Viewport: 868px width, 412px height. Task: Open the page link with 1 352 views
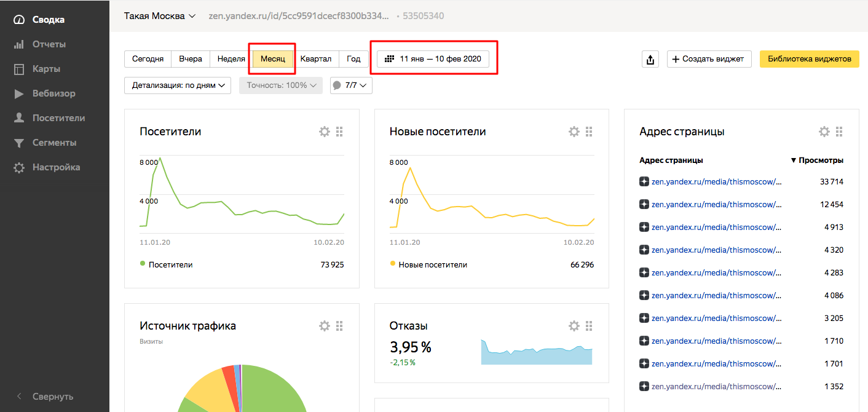717,386
